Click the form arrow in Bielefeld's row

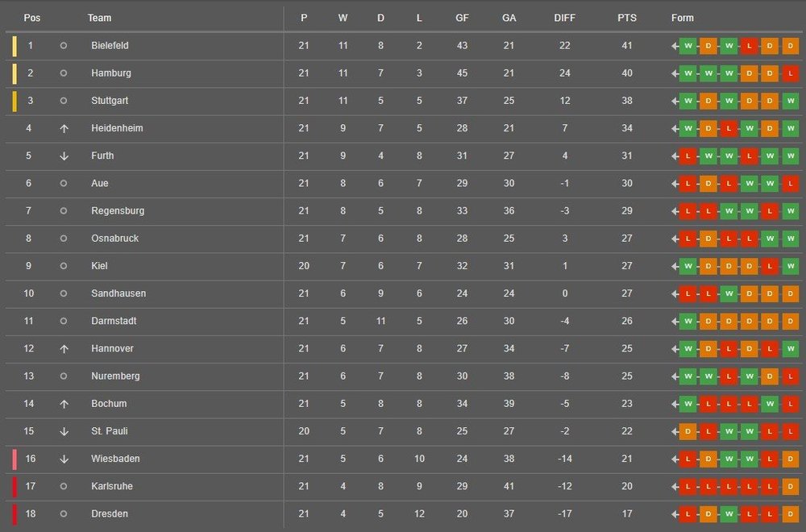[675, 46]
